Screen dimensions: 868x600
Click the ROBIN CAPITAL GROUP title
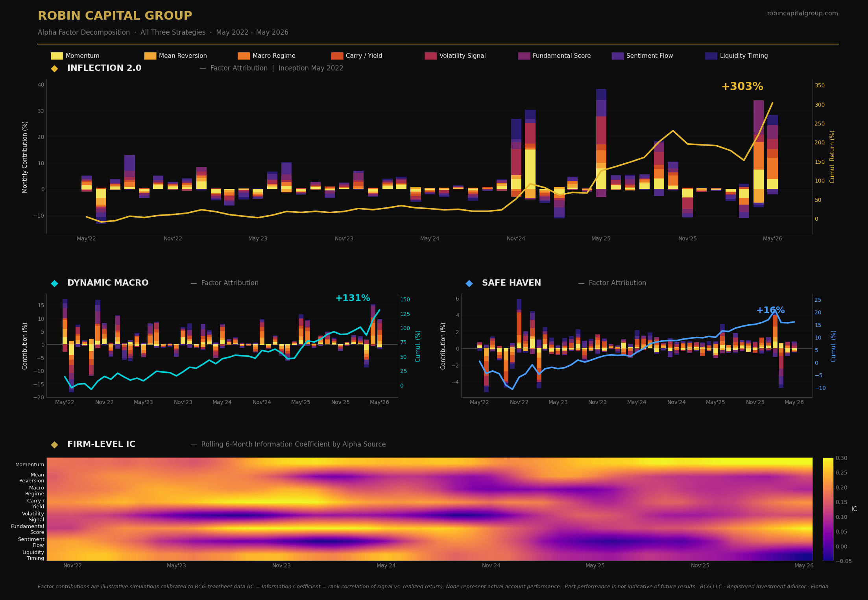tap(115, 16)
